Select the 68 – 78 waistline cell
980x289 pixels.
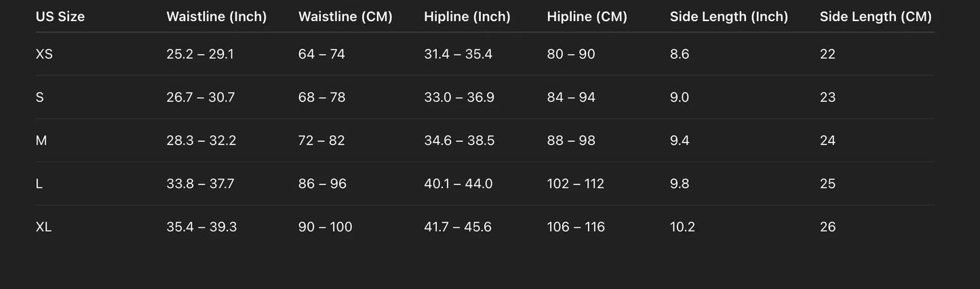pos(322,97)
